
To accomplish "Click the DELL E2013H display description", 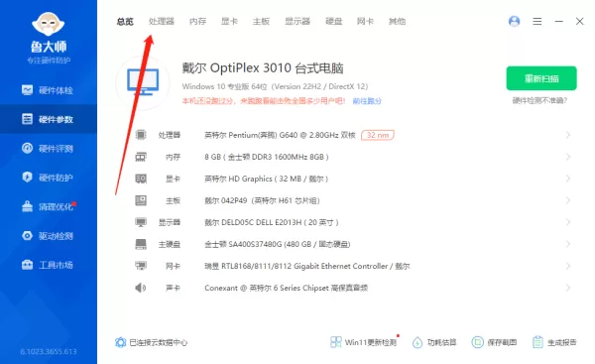I will [272, 222].
